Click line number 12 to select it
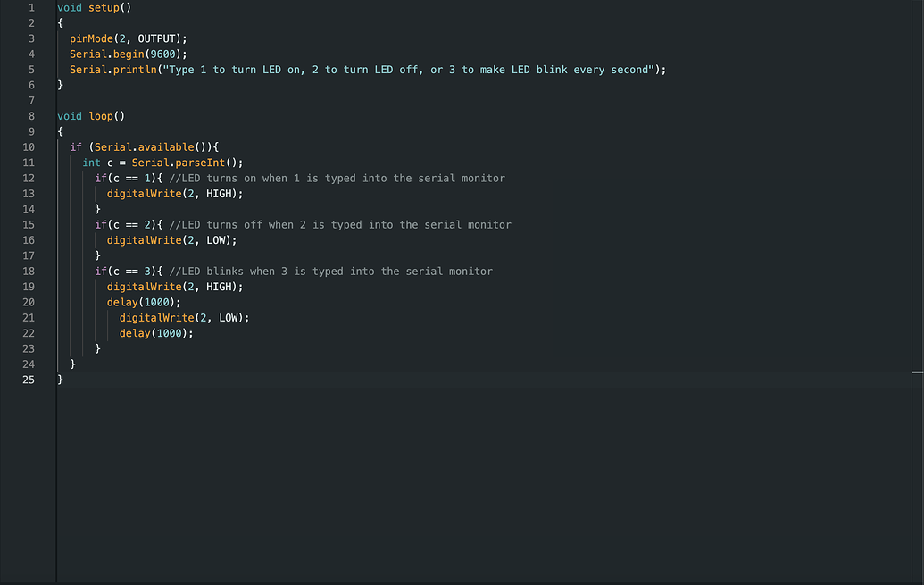 pos(28,178)
